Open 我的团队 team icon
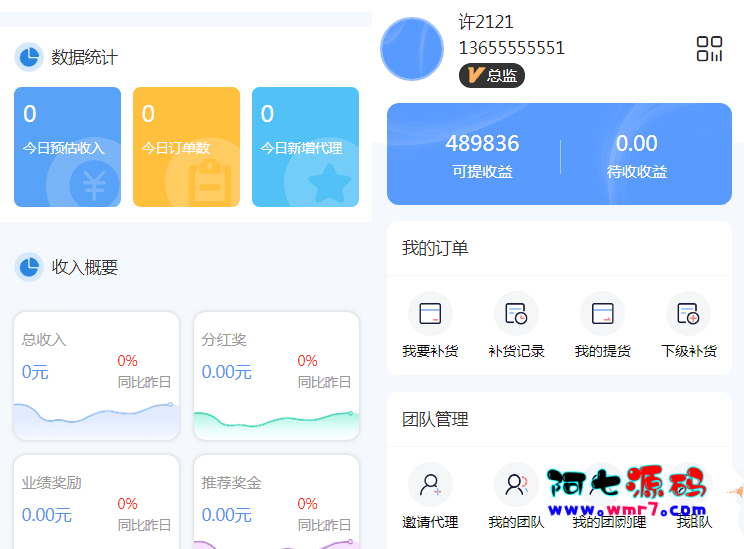This screenshot has height=549, width=744. (x=516, y=485)
